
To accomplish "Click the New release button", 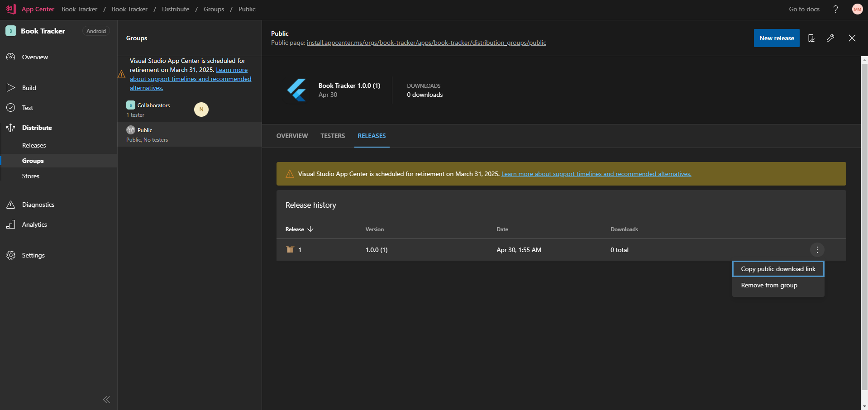I will [x=777, y=38].
